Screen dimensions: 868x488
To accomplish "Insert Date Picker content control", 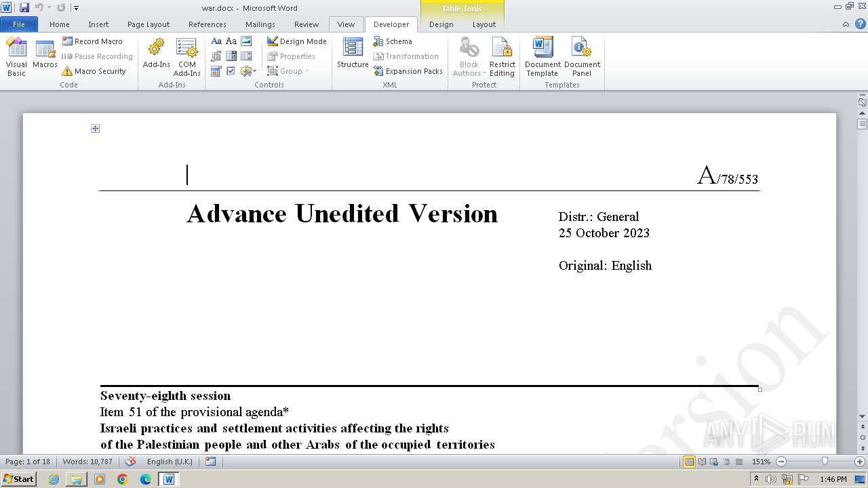I will click(216, 71).
